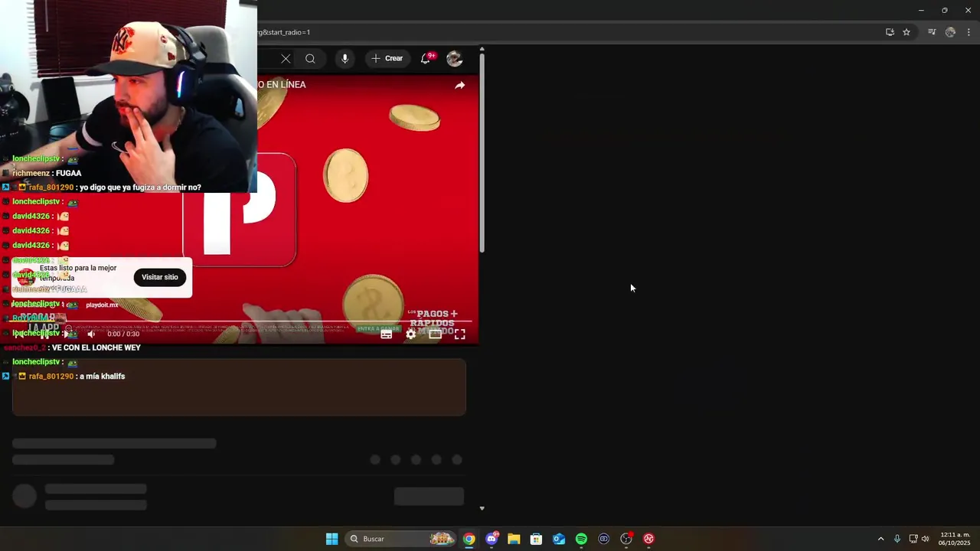
Task: Open the red pulse-icon app in taskbar
Action: [648, 539]
